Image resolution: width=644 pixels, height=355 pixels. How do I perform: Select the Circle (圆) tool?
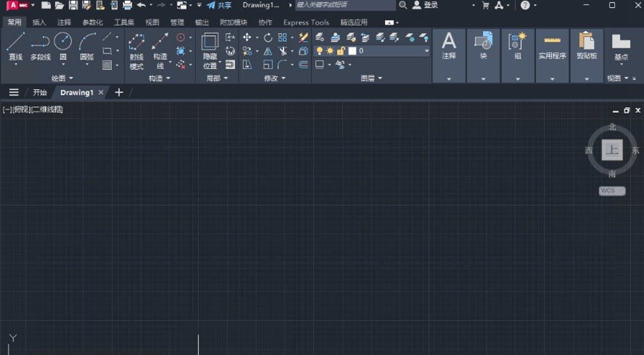coord(63,46)
